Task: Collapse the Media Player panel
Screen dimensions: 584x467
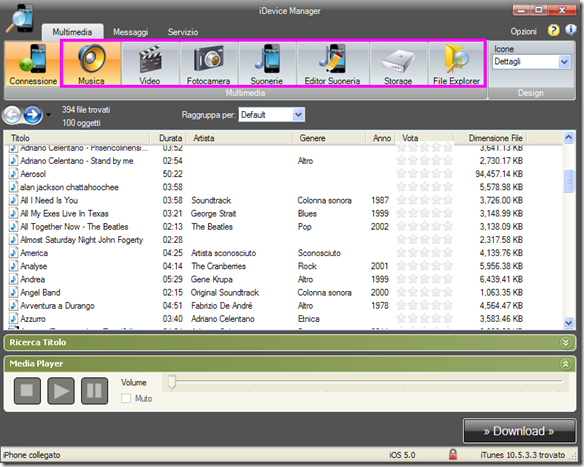Action: tap(565, 364)
